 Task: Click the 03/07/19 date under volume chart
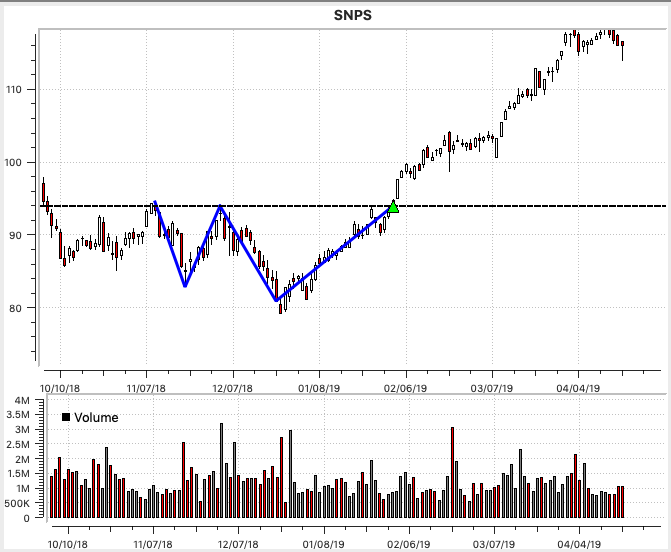[494, 545]
